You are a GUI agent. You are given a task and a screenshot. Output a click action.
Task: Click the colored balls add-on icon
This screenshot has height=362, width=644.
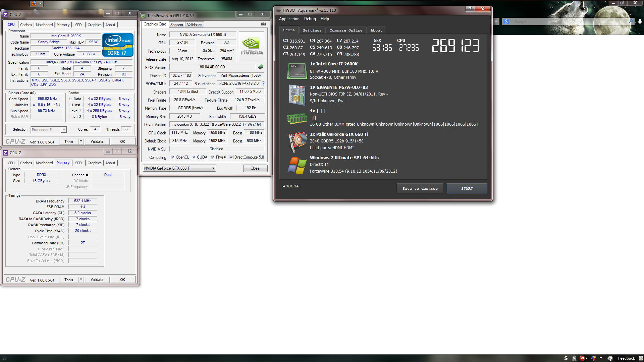tap(593, 358)
